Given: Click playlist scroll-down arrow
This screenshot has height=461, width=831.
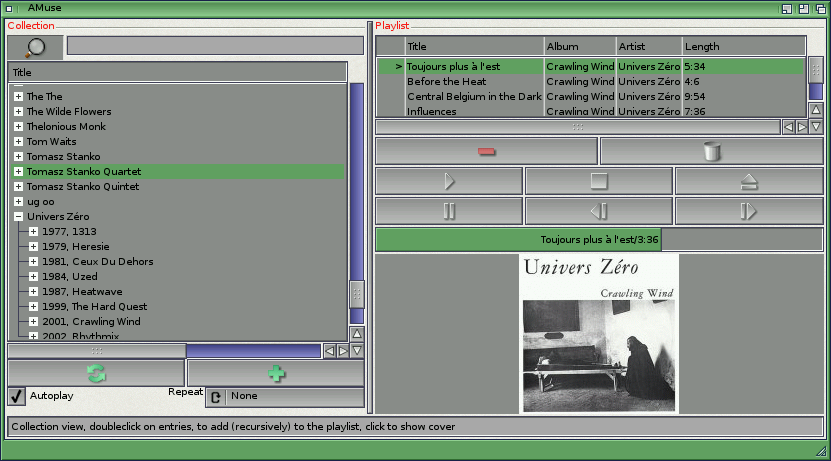Looking at the screenshot, I should pyautogui.click(x=816, y=127).
